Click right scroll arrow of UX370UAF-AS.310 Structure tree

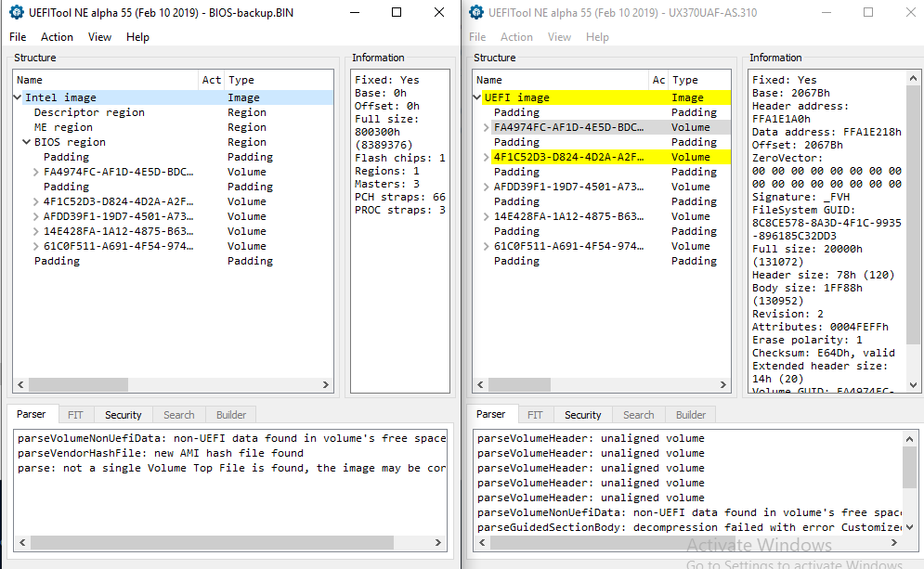pyautogui.click(x=723, y=384)
